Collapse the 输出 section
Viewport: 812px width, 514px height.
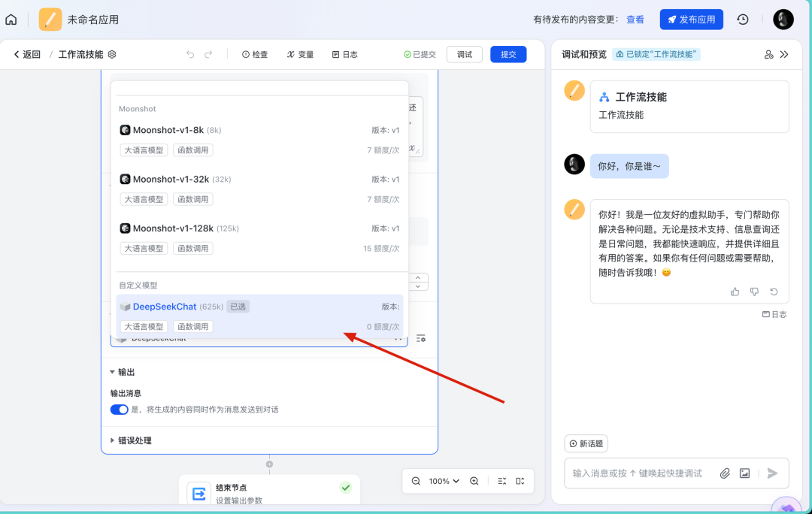[x=112, y=372]
